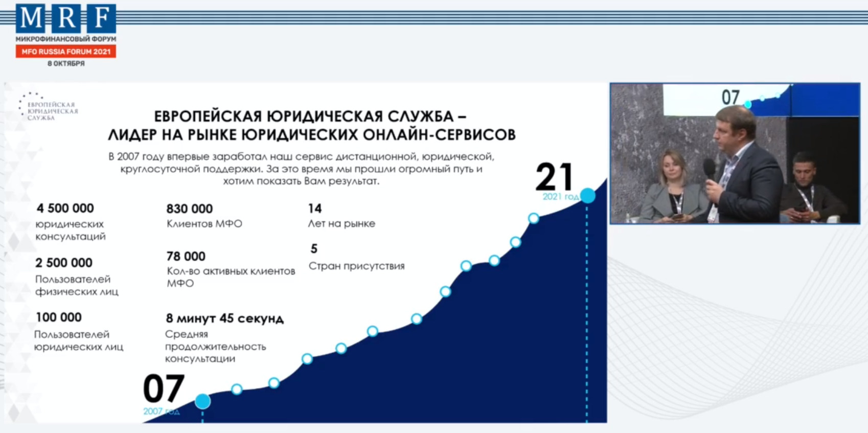Click the "Лет на рынке" label
The image size is (868, 433).
[341, 223]
